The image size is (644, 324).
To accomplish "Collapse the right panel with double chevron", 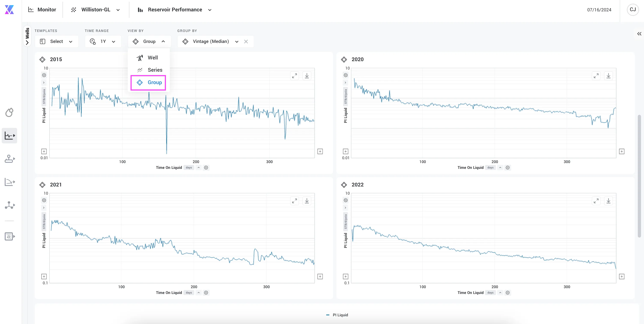I will pos(639,34).
